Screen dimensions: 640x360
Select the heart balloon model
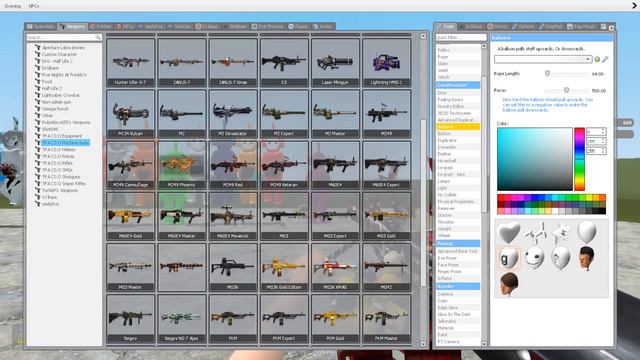pyautogui.click(x=508, y=232)
